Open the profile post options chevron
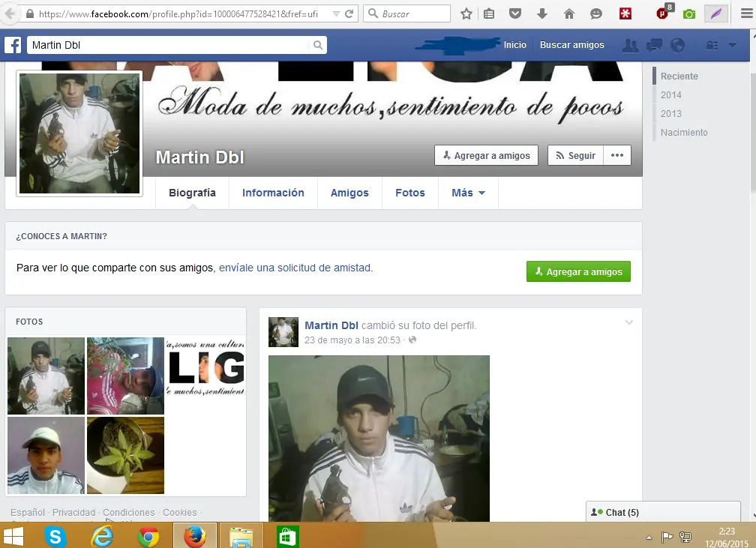This screenshot has height=548, width=756. (628, 322)
